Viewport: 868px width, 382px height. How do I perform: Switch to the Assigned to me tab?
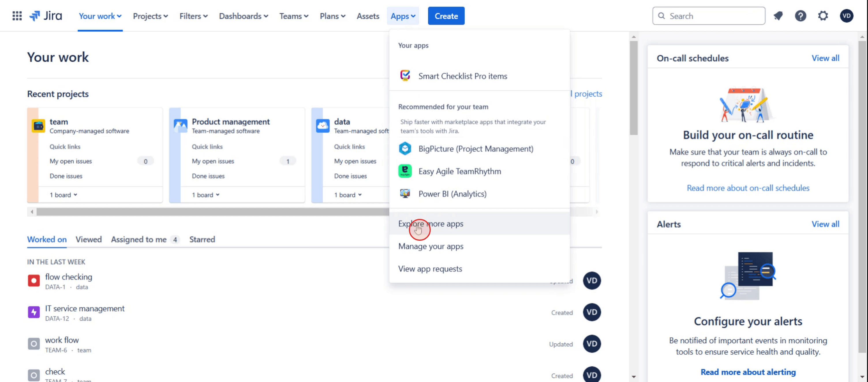[x=139, y=239]
